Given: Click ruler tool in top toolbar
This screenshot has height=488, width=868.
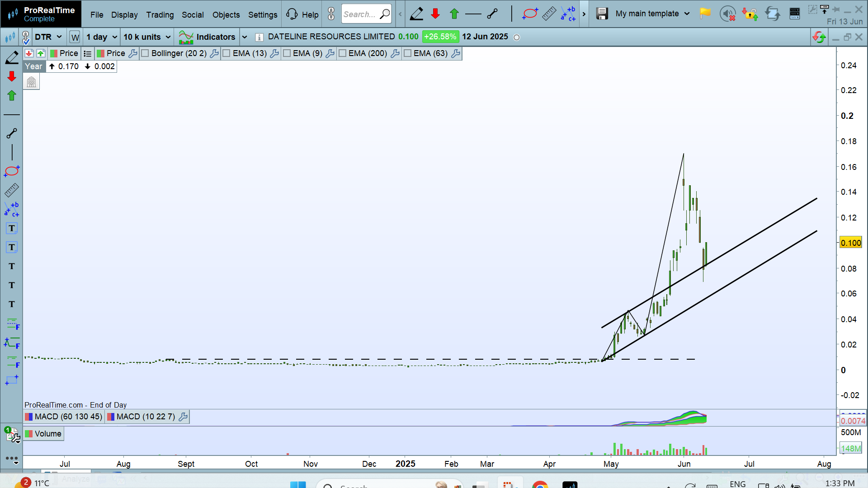Looking at the screenshot, I should point(549,14).
